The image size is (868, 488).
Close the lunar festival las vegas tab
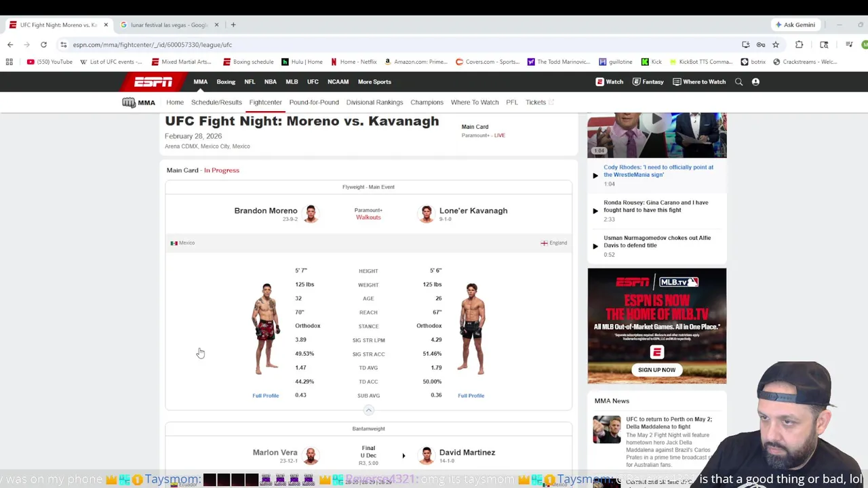217,25
